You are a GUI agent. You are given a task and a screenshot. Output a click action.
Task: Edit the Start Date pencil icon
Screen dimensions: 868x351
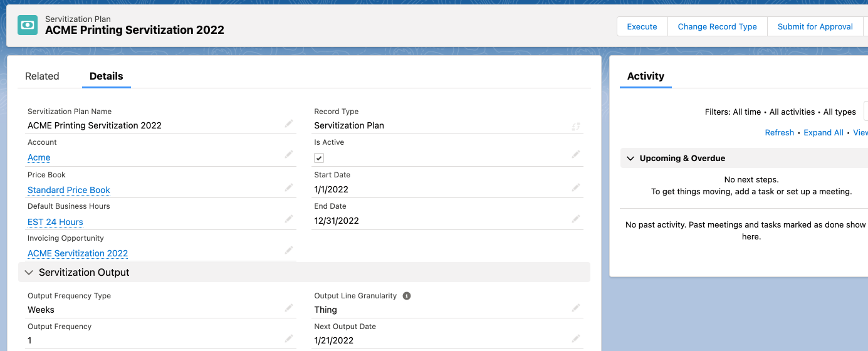[x=576, y=187]
